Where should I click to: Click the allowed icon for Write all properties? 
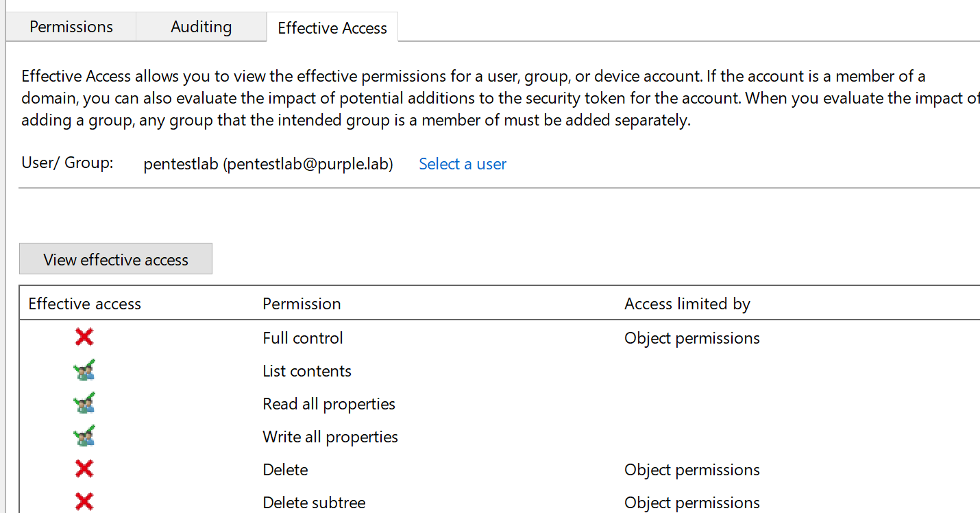click(x=84, y=436)
